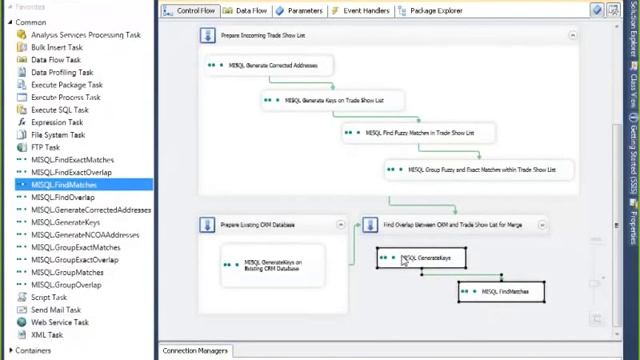Viewport: 640px width, 360px height.
Task: Choose MISQL.GenerateCorrectedAddresses in toolbox
Action: click(x=91, y=210)
